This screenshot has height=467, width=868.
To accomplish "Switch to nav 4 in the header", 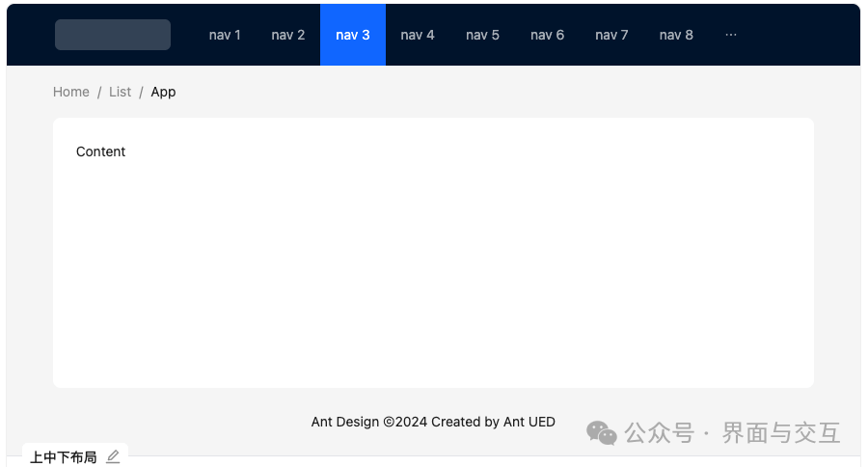I will click(418, 35).
